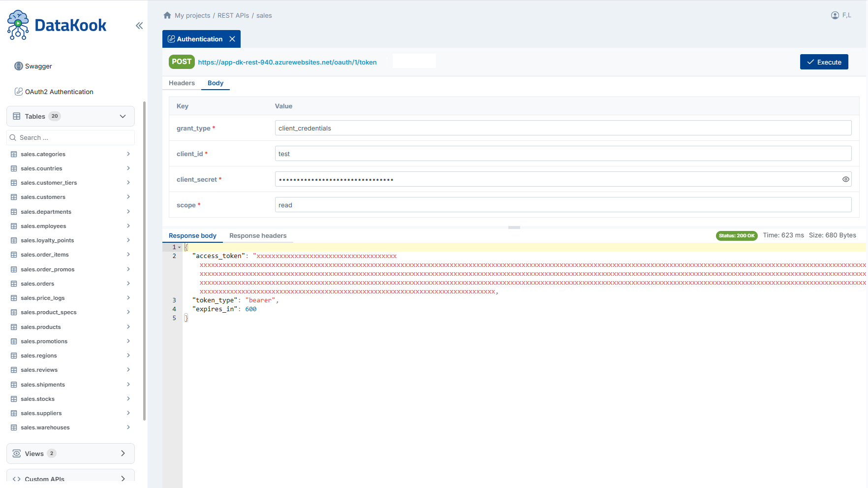Click the Views eye icon
The image size is (868, 488).
coord(17,454)
